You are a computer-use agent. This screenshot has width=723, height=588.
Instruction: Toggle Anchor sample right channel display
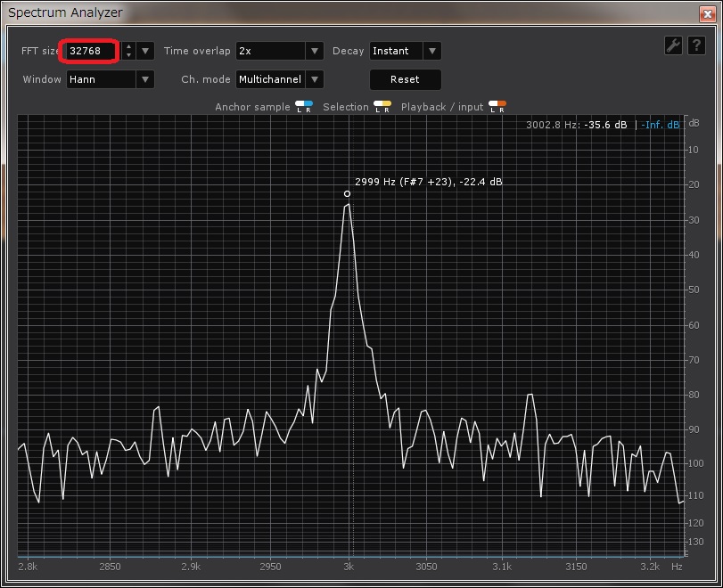coord(308,107)
